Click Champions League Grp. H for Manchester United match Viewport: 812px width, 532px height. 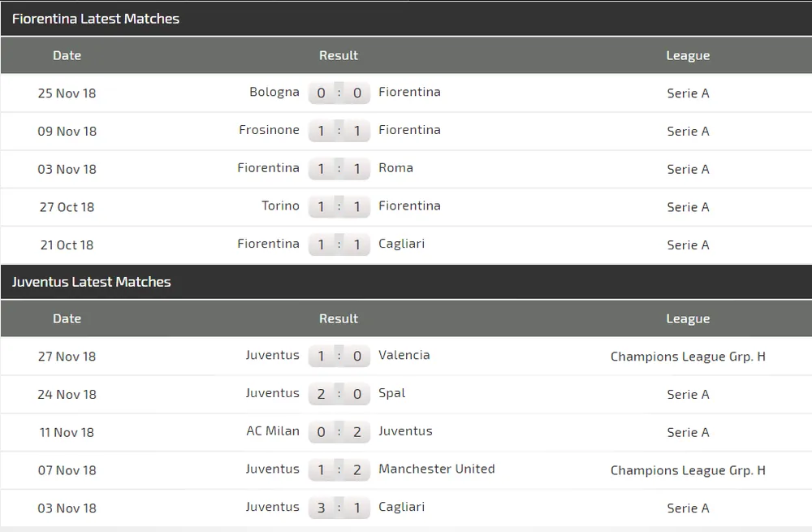pyautogui.click(x=688, y=470)
